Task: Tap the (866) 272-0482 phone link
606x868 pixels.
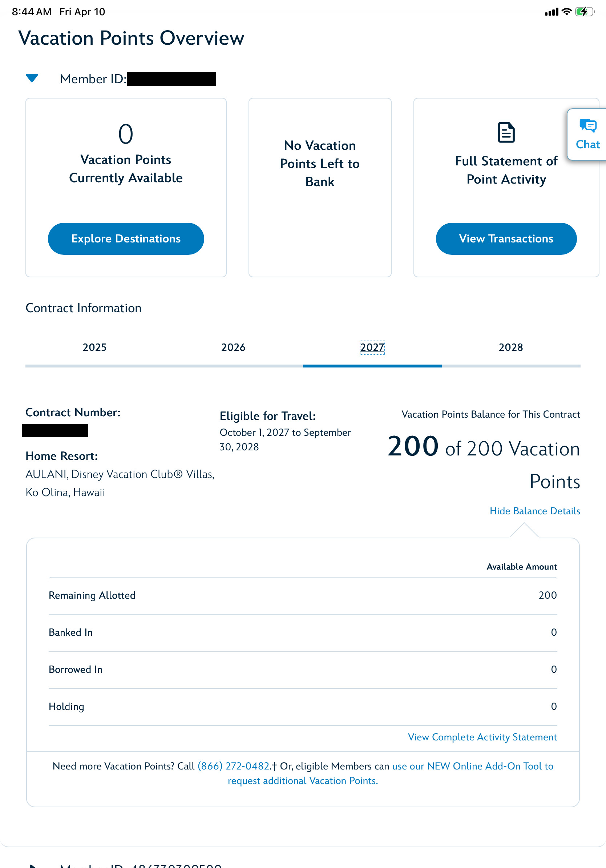Action: [233, 766]
